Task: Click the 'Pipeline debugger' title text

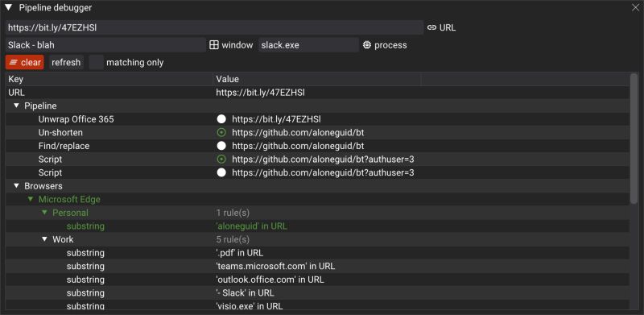Action: tap(56, 7)
